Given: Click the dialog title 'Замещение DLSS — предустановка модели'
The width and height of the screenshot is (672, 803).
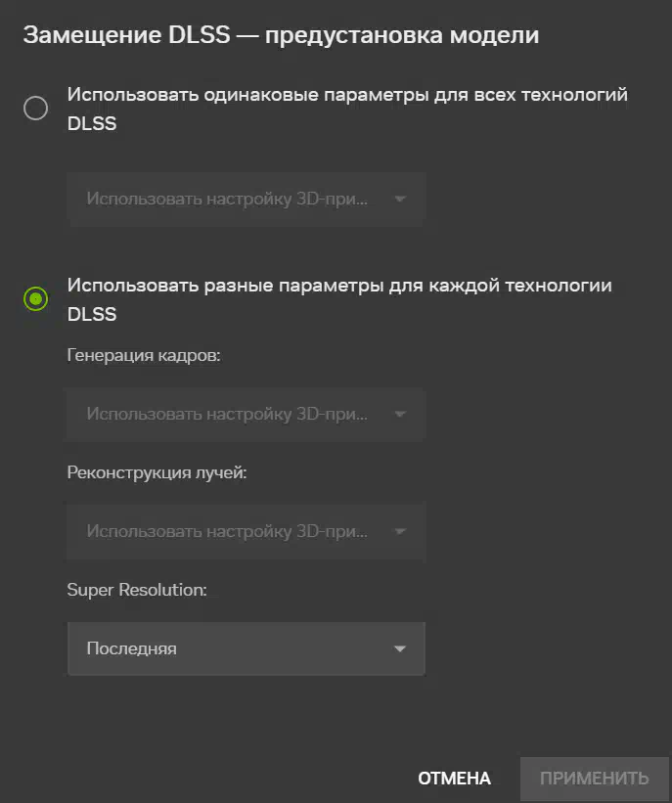Looking at the screenshot, I should pyautogui.click(x=281, y=35).
